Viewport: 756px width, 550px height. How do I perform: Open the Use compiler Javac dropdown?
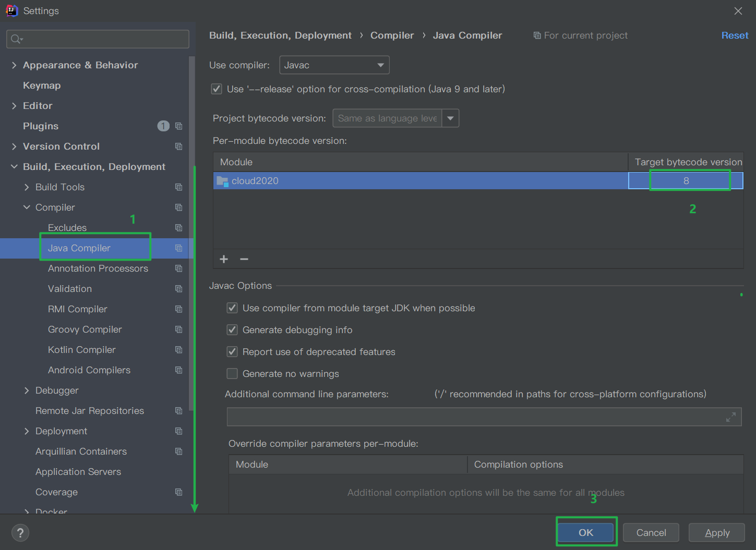[x=334, y=65]
